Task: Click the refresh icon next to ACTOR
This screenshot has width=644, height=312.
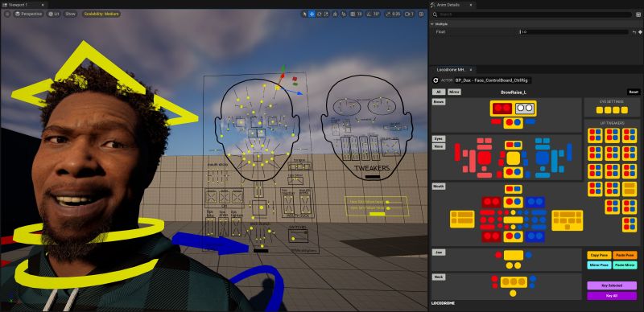Action: point(436,80)
